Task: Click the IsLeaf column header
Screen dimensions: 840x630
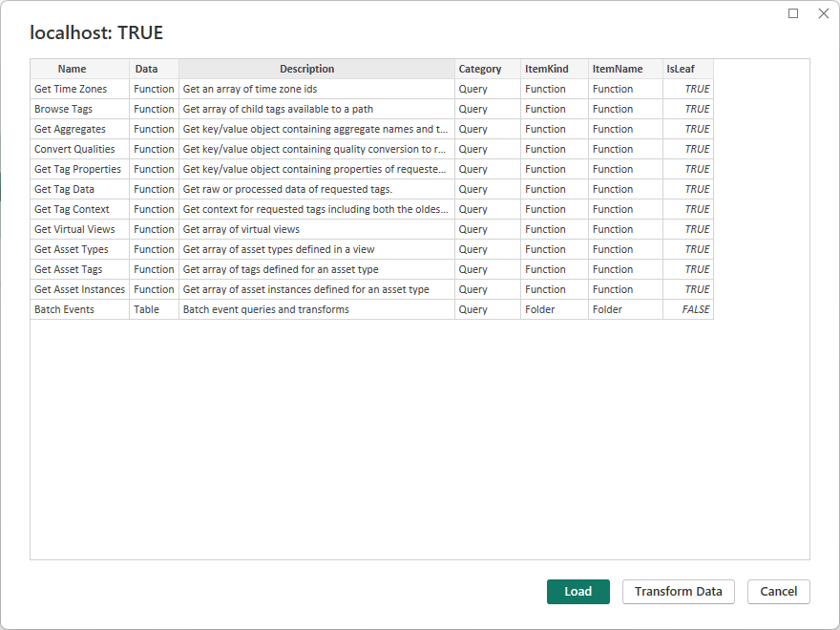Action: pyautogui.click(x=681, y=69)
